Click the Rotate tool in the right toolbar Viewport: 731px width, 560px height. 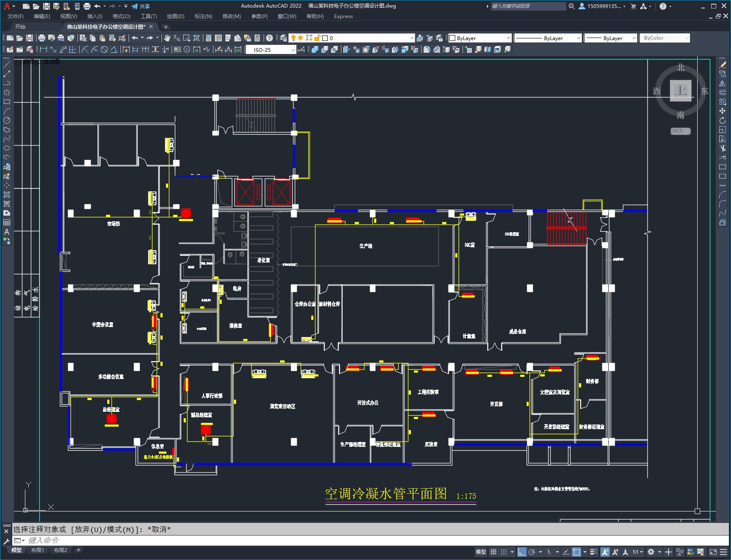[723, 121]
